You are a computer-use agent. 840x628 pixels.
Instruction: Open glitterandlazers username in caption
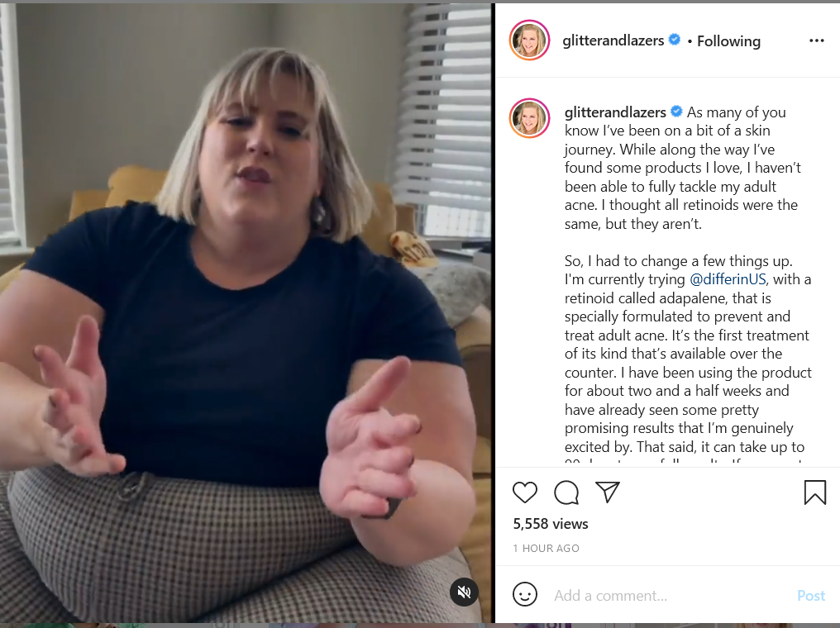[615, 112]
